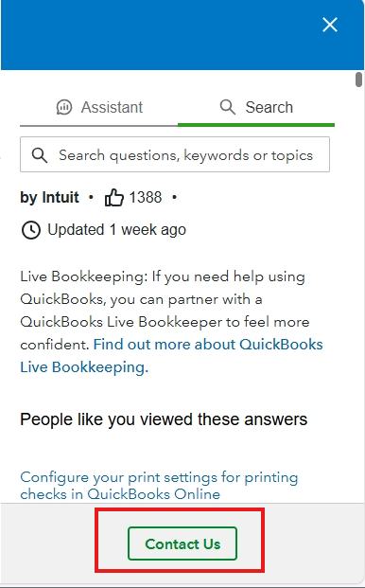The width and height of the screenshot is (365, 588).
Task: Select the Search tab label
Action: coord(269,107)
